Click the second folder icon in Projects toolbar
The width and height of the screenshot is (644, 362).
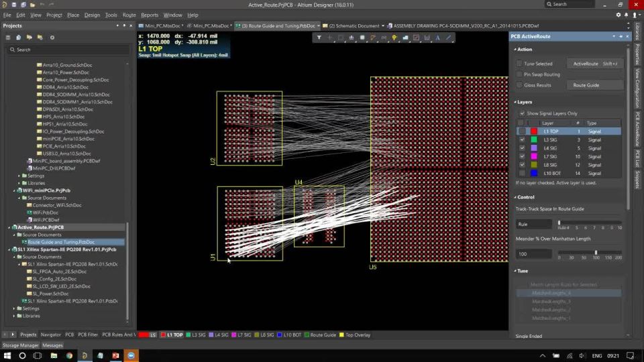[x=40, y=38]
